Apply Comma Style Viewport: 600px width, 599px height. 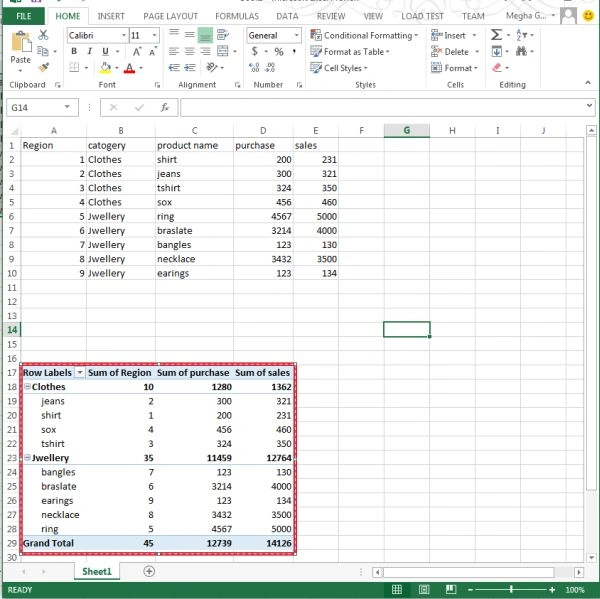(x=294, y=51)
